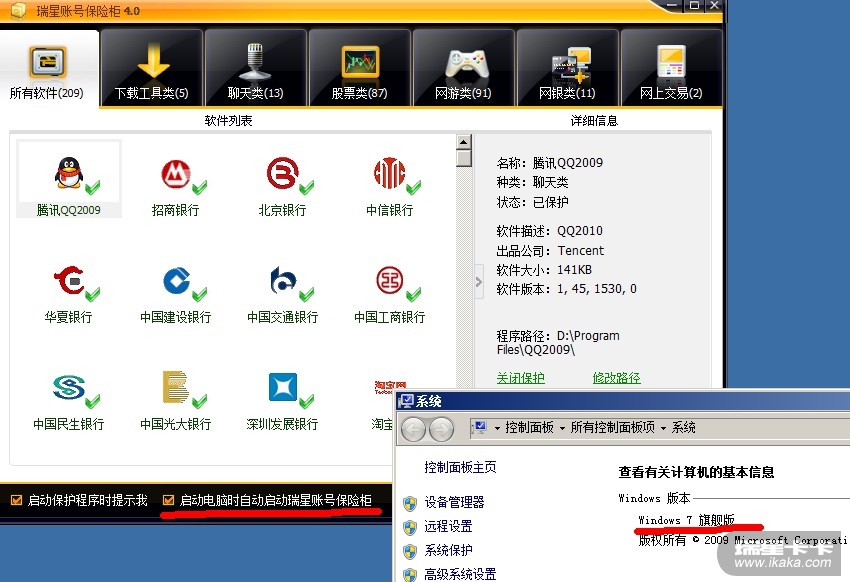Click the shield icon beside 设备管理器

point(410,503)
